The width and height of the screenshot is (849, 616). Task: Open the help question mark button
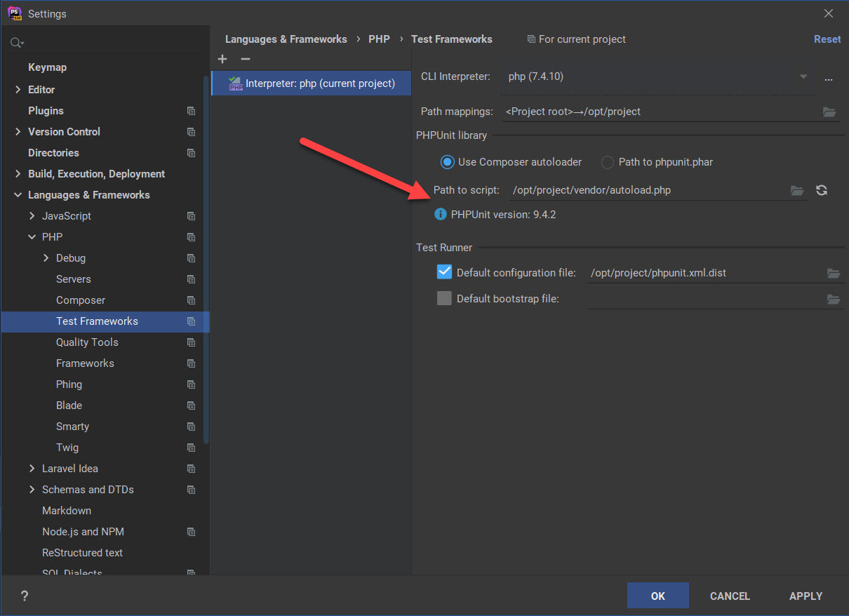tap(25, 596)
